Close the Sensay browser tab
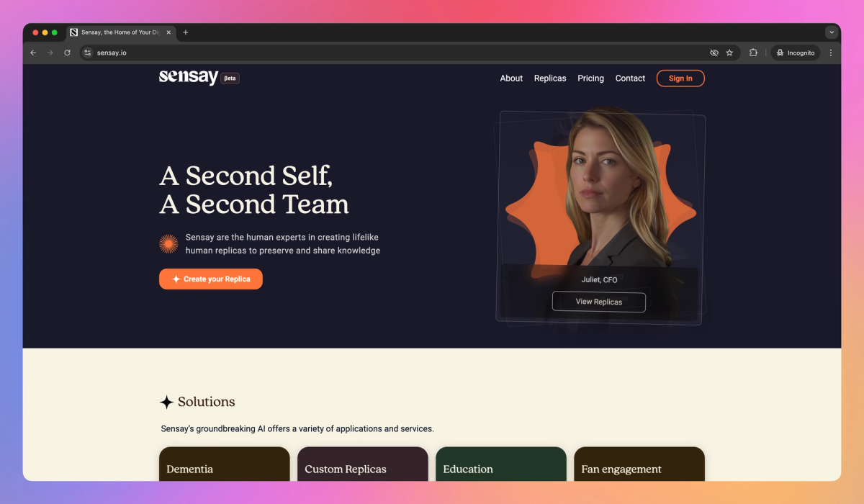 (168, 32)
